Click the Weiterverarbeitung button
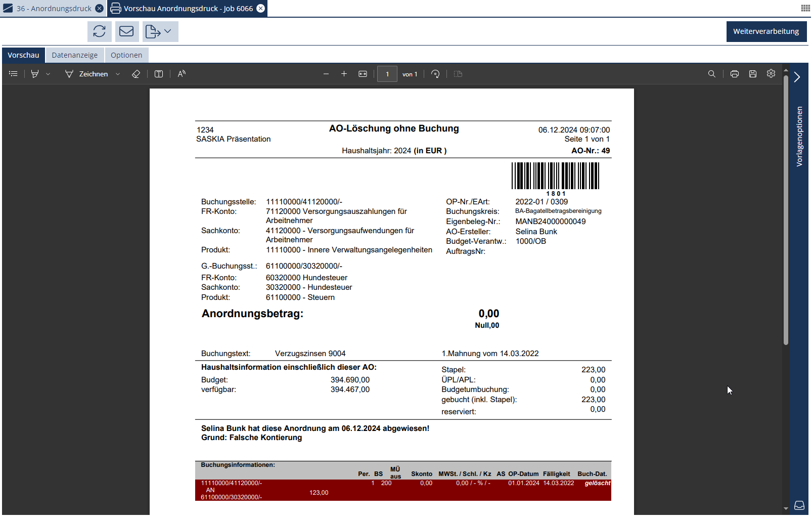This screenshot has width=812, height=520. coord(765,31)
